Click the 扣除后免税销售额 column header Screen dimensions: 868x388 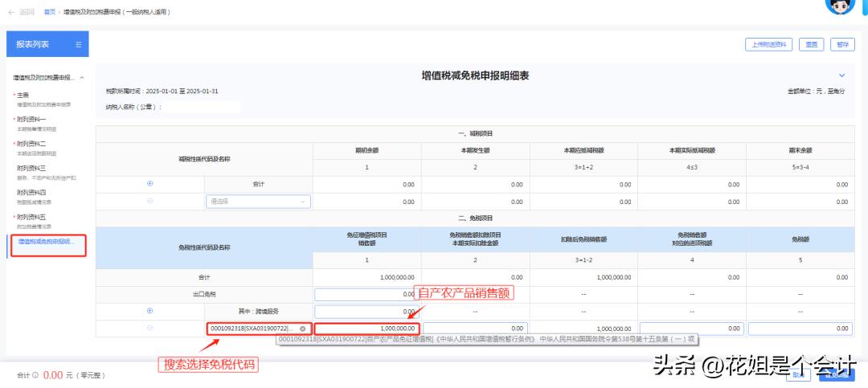[x=583, y=239]
